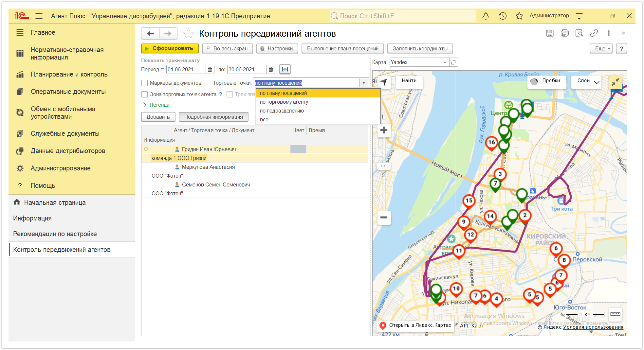Zoom out on the map with the minus button

pyautogui.click(x=384, y=217)
